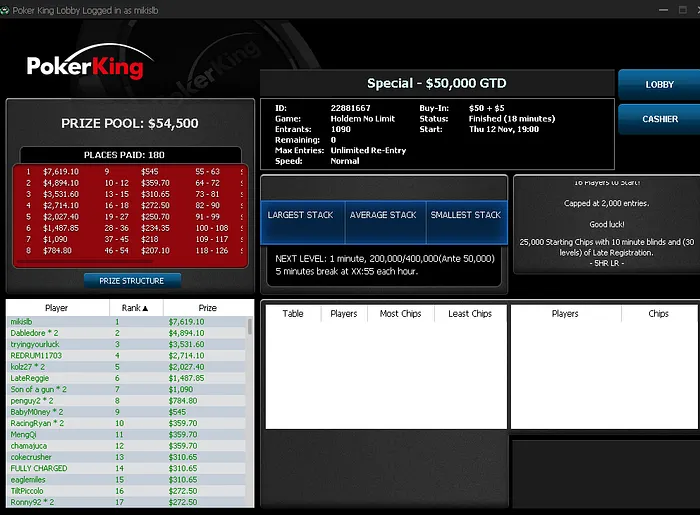Select player REDRUM11703 in the list
This screenshot has height=515, width=700.
click(x=36, y=355)
